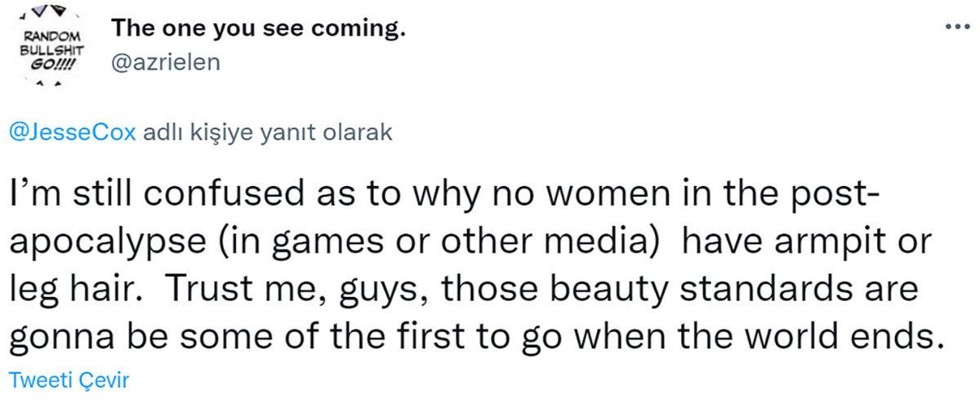Open "The one you see coming." profile name

coord(258,29)
